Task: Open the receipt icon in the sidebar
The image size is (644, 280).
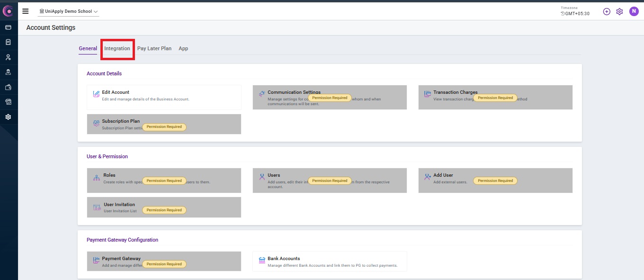Action: click(8, 42)
